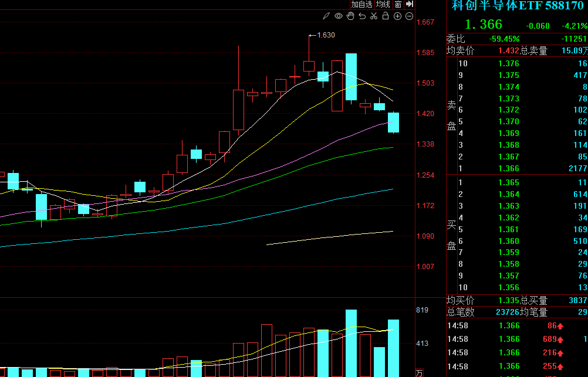Image resolution: width=588 pixels, height=377 pixels.
Task: Toggle the eye visibility icon in chart toolbar
Action: [x=339, y=16]
